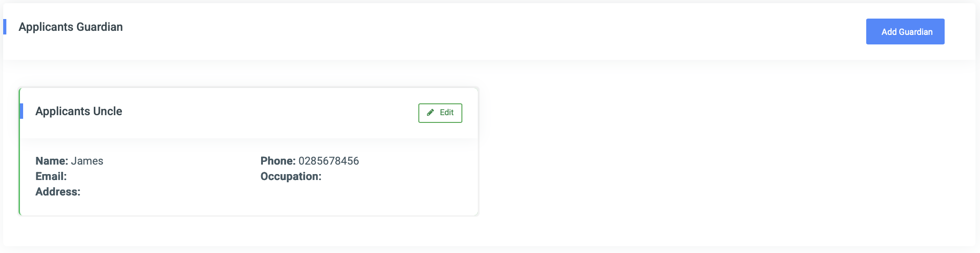Click the Name label
980x253 pixels.
point(52,161)
